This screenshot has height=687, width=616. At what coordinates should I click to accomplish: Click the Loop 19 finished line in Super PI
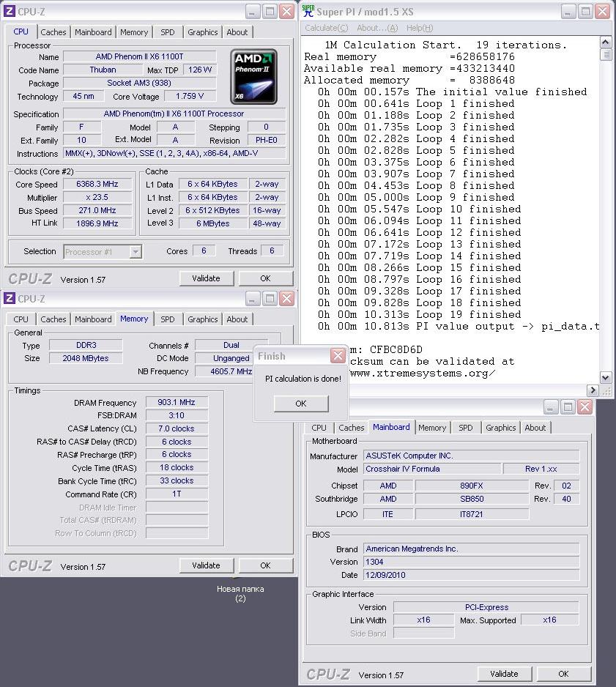click(x=419, y=315)
